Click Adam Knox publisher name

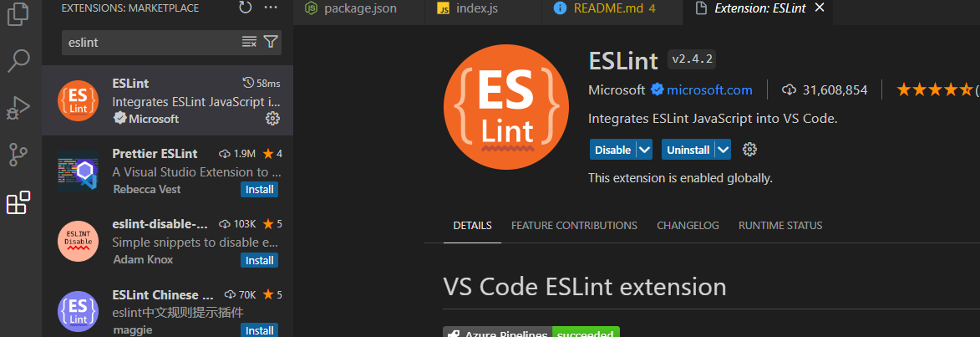click(143, 259)
